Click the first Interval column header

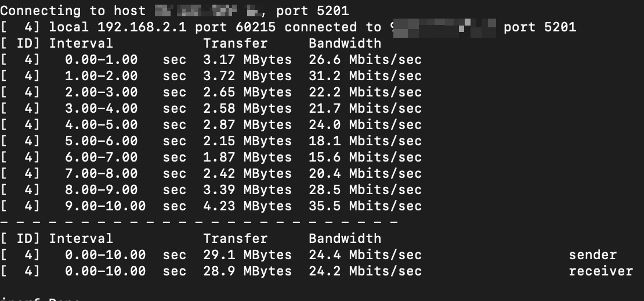tap(81, 43)
